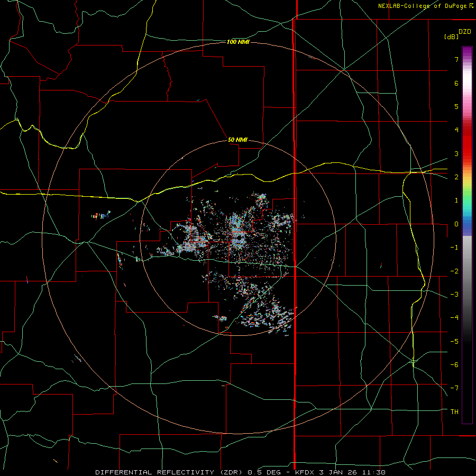Select the -5 value on the scale
Viewport: 476px width, 476px height.
tap(454, 342)
